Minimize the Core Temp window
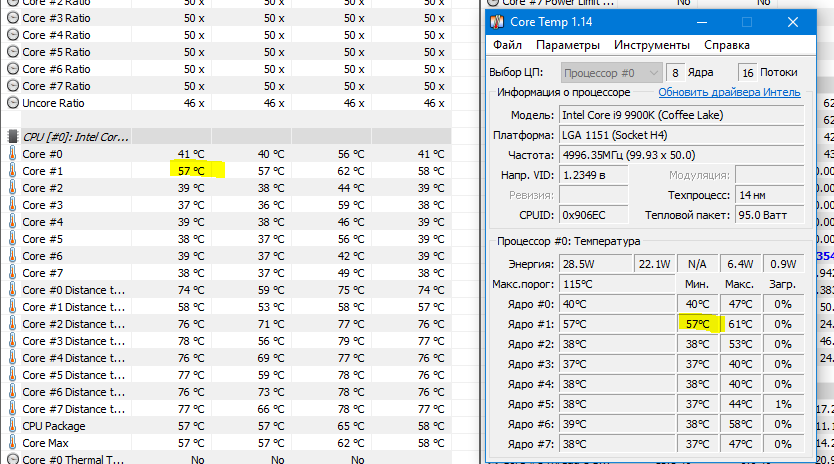 (702, 22)
